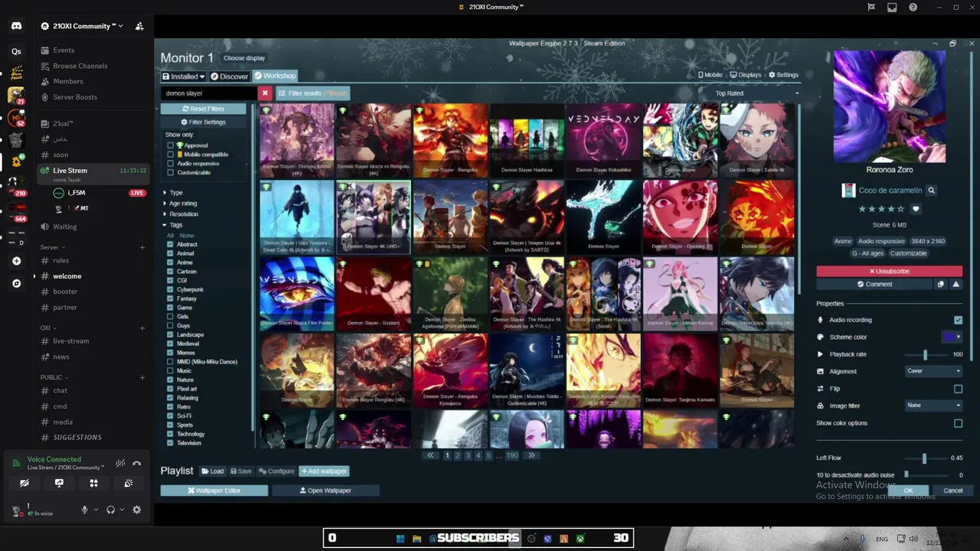980x551 pixels.
Task: Open File Explorer on the taskbar
Action: point(416,539)
